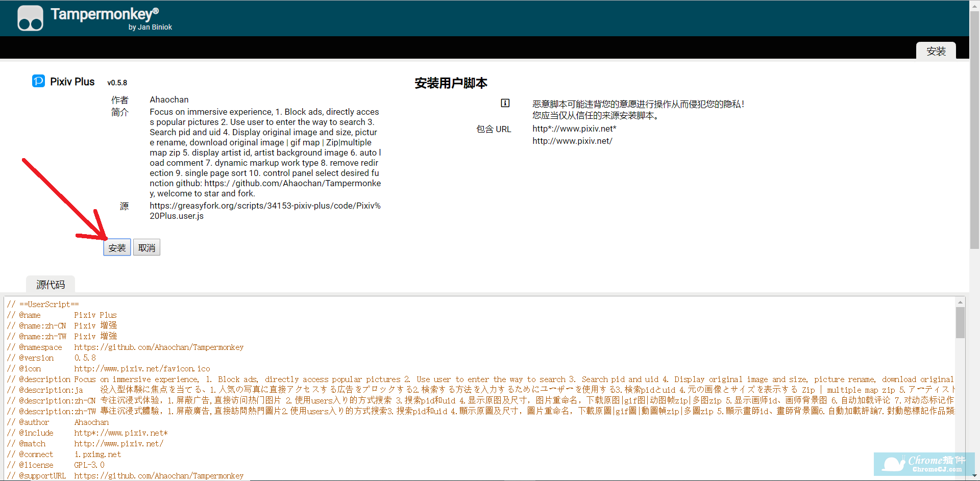Click the Pixiv Plus script icon
Screen dimensions: 980x481
tap(38, 81)
